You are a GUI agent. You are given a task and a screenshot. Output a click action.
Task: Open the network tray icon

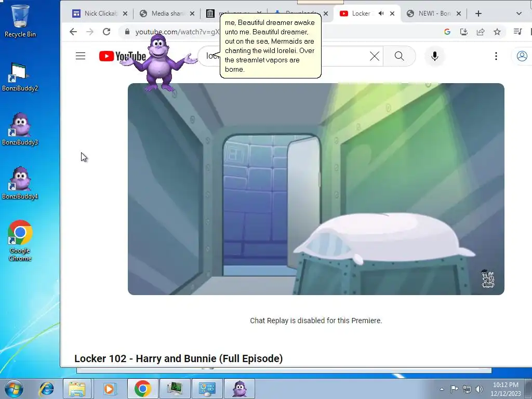467,389
